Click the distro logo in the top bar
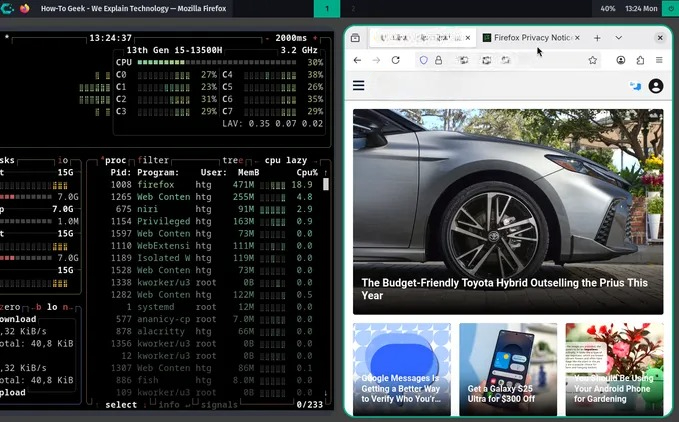 coord(7,8)
